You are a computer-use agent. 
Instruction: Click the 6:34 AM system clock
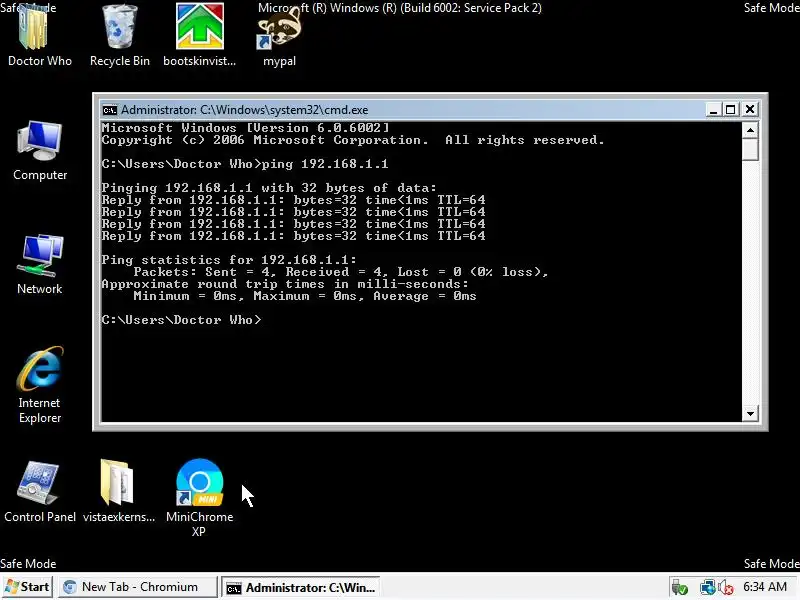(x=764, y=587)
